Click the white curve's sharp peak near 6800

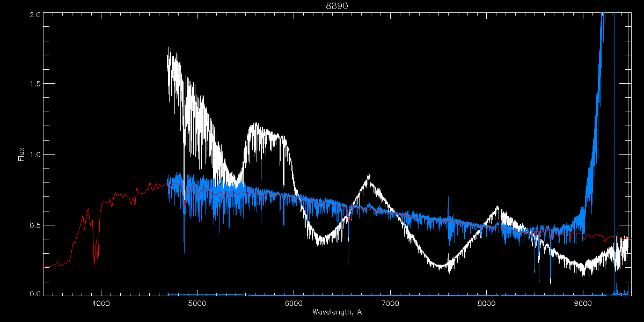[x=369, y=175]
